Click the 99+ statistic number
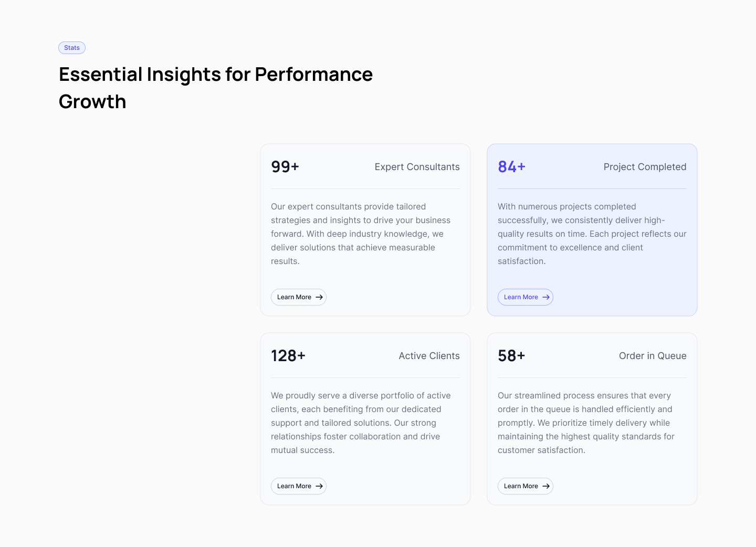 pyautogui.click(x=285, y=167)
